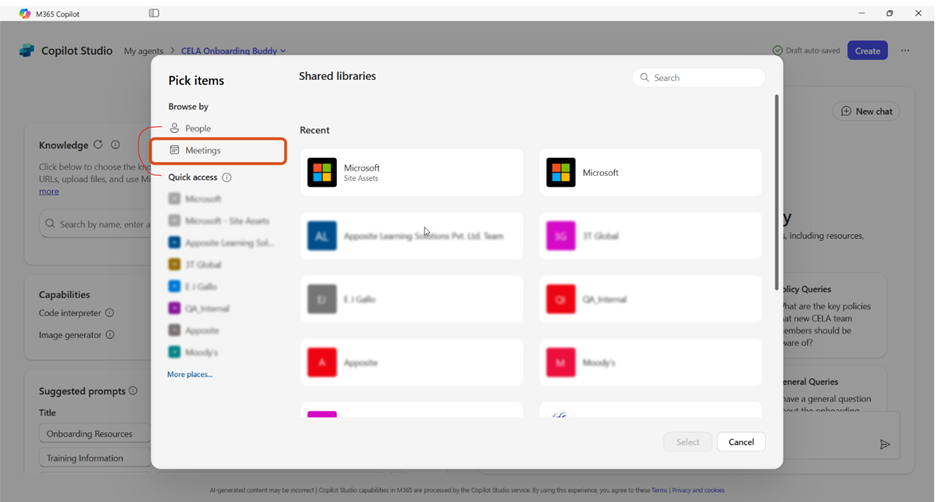The image size is (940, 502).
Task: Click the Create button
Action: pos(867,51)
